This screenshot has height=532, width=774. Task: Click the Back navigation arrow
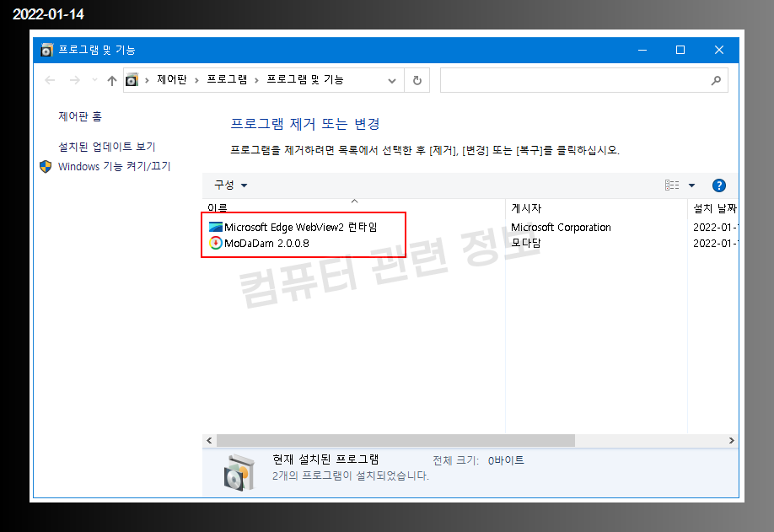click(x=50, y=80)
